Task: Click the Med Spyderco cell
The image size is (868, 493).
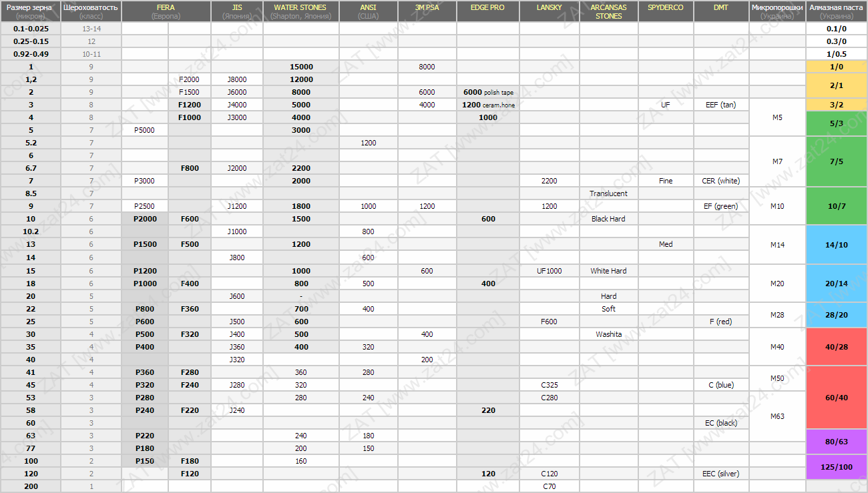Action: pos(666,244)
